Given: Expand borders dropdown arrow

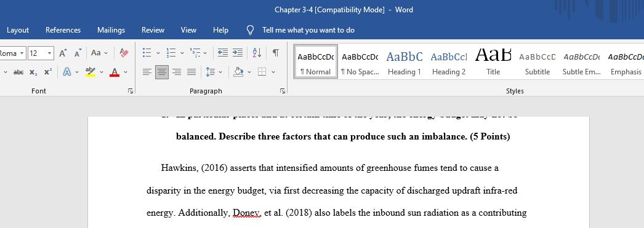Looking at the screenshot, I should [x=273, y=72].
